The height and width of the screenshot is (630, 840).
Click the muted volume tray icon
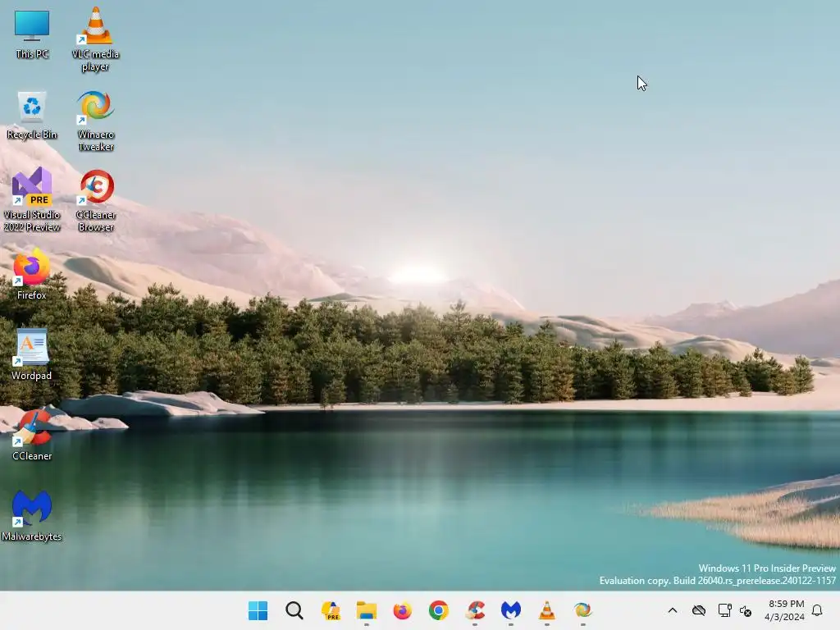pos(745,610)
